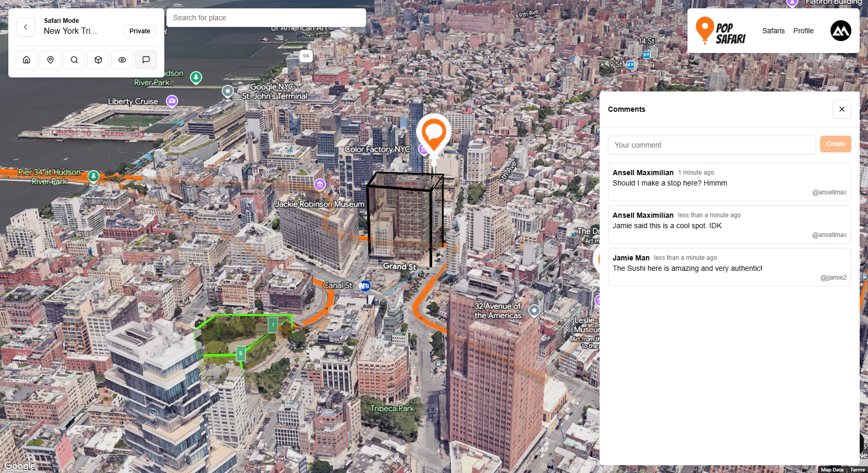Click the green polygon vertex labeled 1
The height and width of the screenshot is (473, 868).
(273, 325)
